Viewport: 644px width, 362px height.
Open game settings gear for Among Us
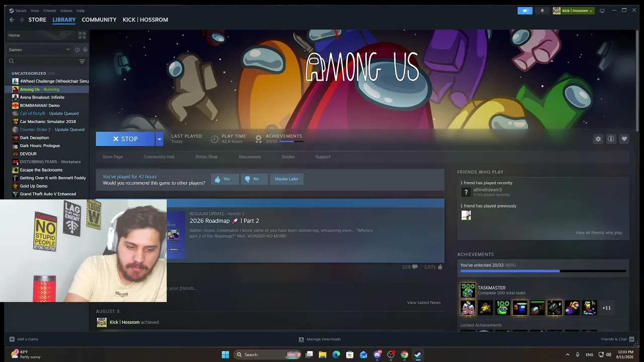point(598,139)
